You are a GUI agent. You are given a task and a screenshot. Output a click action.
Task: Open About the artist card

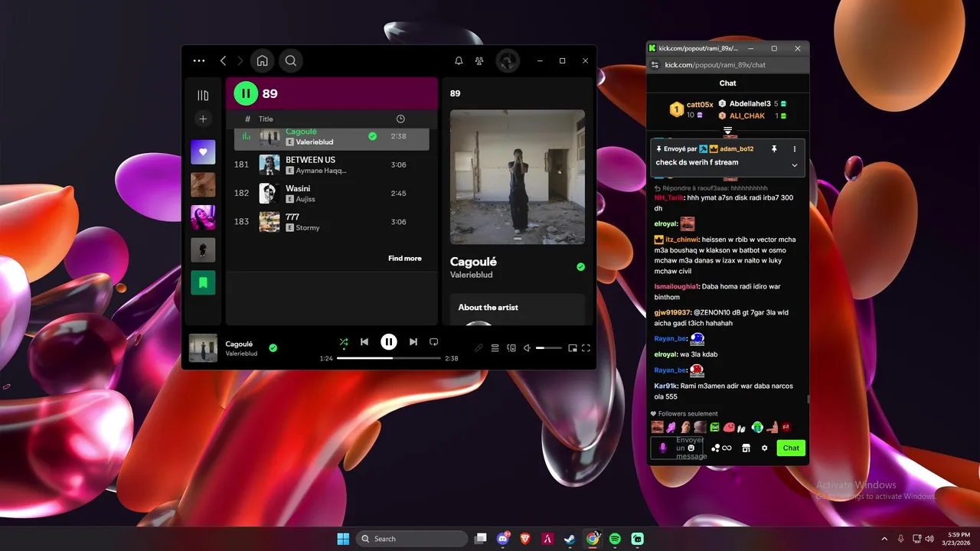518,309
